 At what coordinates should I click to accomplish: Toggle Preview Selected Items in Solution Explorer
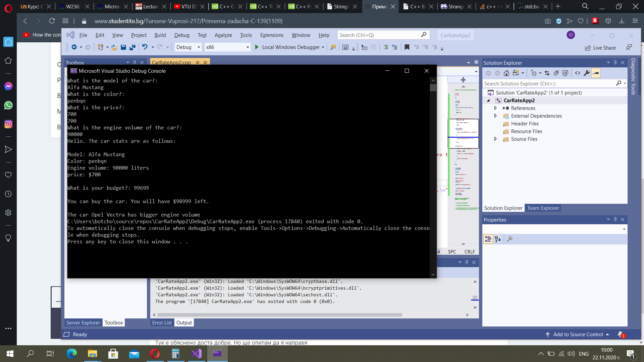(x=596, y=73)
